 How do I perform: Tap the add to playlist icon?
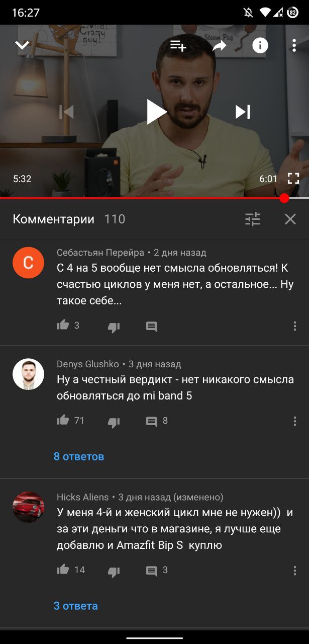point(178,46)
